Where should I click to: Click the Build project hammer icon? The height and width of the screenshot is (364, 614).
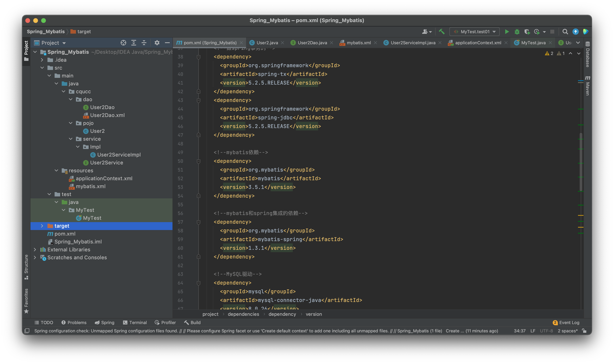pyautogui.click(x=442, y=32)
